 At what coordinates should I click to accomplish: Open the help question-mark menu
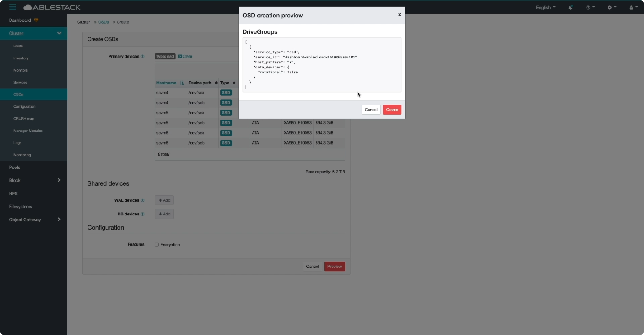590,7
